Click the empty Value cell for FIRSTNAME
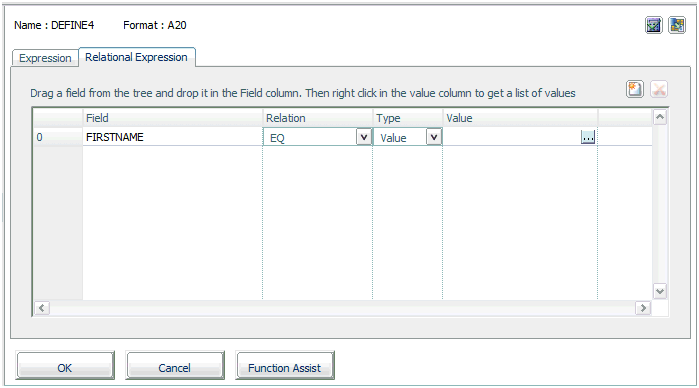This screenshot has height=388, width=699. click(x=512, y=137)
